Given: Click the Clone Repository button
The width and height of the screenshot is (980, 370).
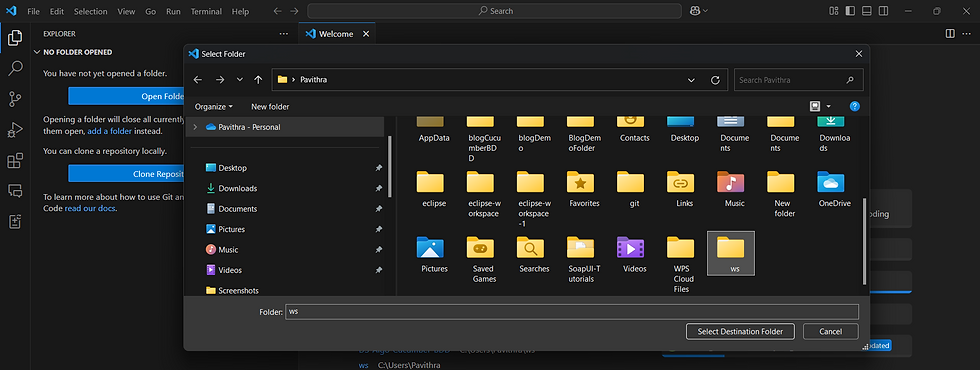Looking at the screenshot, I should 127,174.
